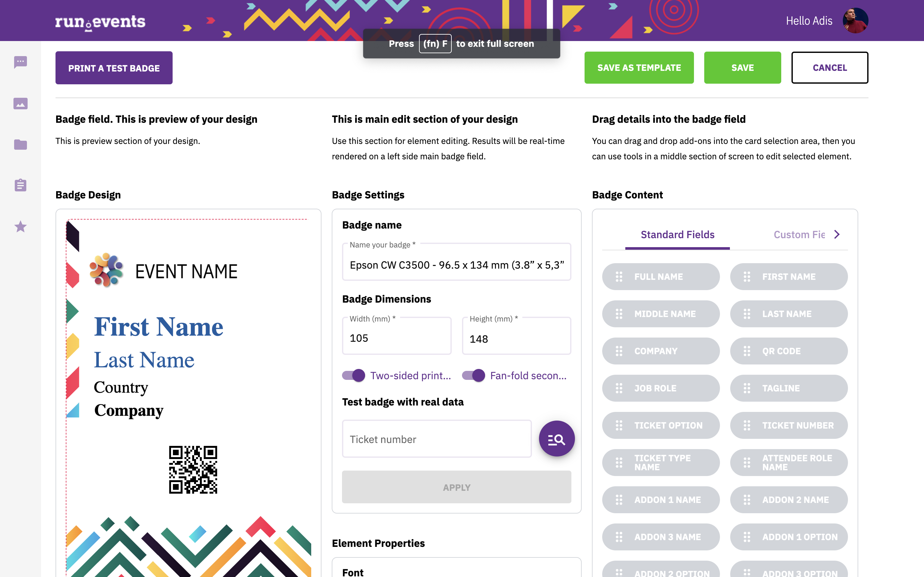Screen dimensions: 924x577
Task: Click the run.events logo
Action: (x=100, y=22)
